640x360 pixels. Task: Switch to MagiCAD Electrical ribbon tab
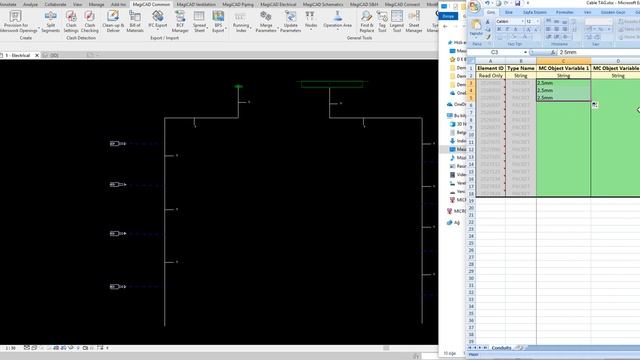pyautogui.click(x=278, y=4)
